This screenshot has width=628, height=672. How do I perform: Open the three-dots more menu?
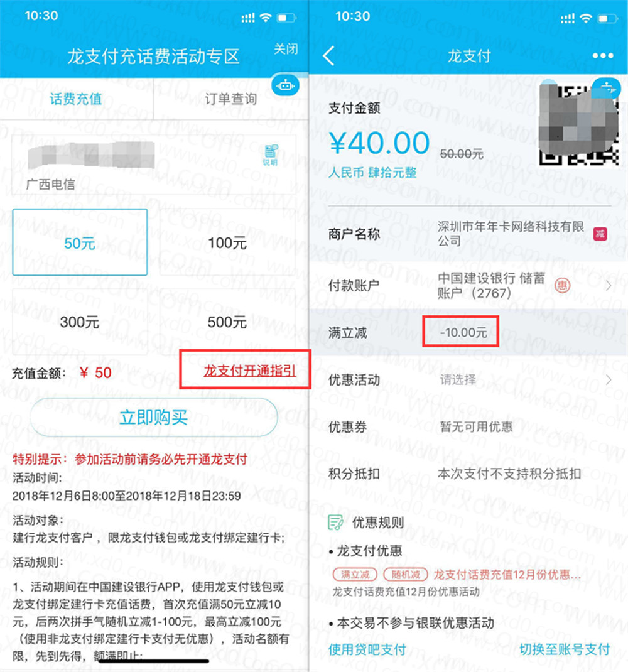point(603,56)
